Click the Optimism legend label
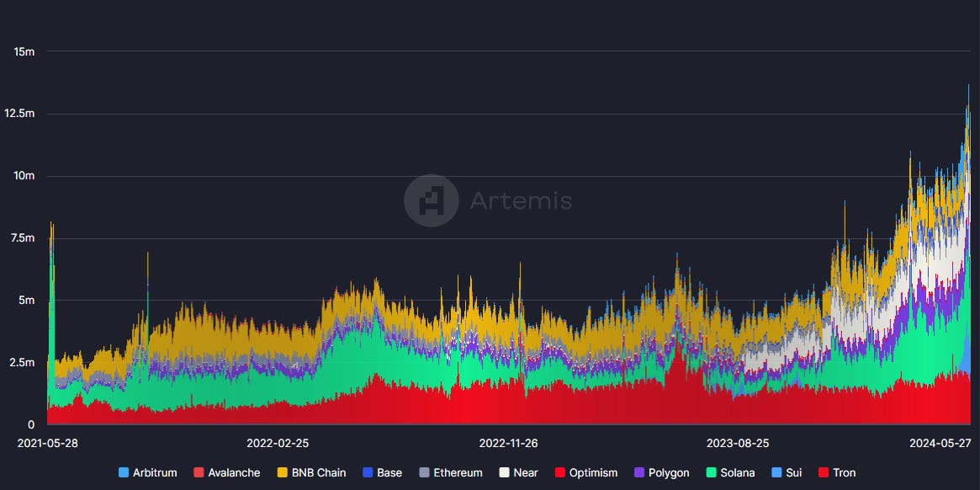Screen dimensions: 980x490 [593, 473]
